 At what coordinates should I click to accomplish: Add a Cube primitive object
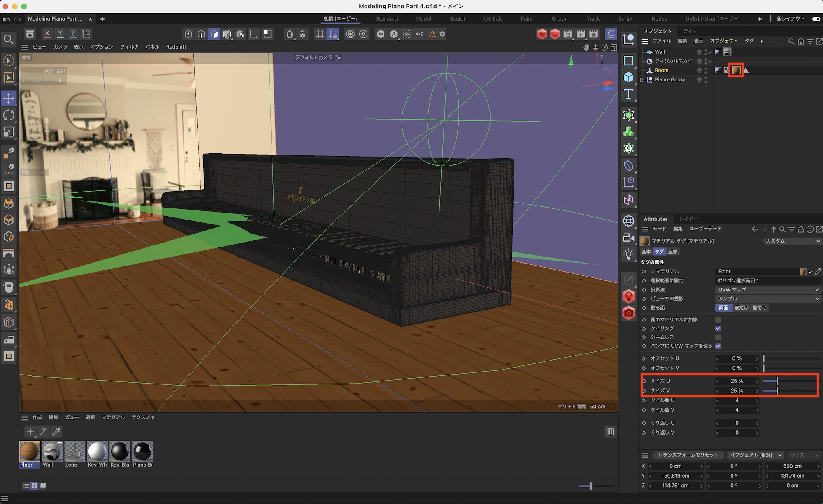click(x=628, y=77)
